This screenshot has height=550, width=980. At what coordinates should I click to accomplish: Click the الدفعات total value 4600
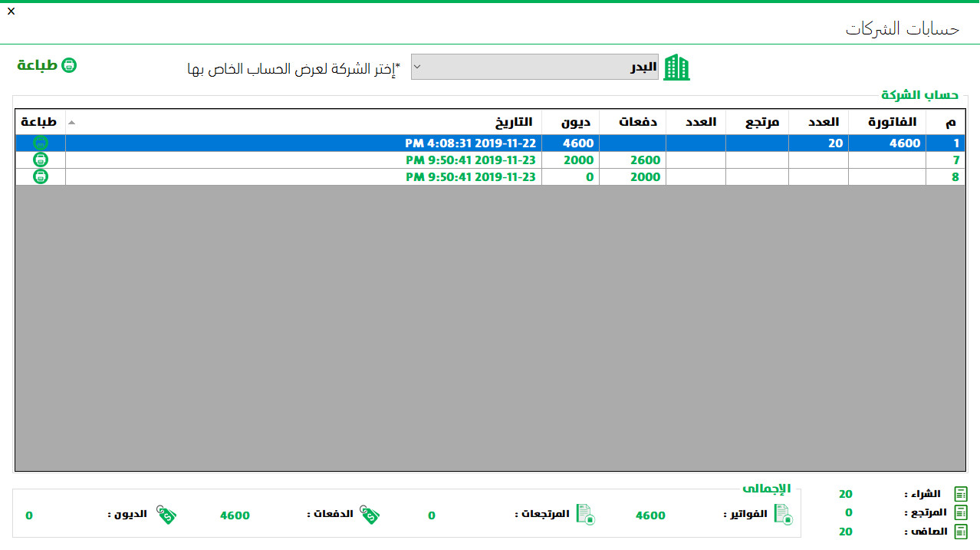click(x=235, y=515)
